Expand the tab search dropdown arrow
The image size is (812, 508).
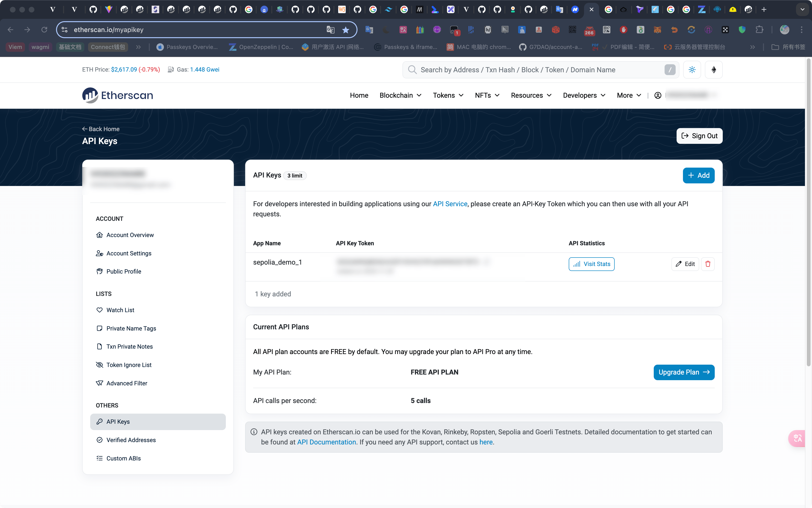[x=802, y=9]
